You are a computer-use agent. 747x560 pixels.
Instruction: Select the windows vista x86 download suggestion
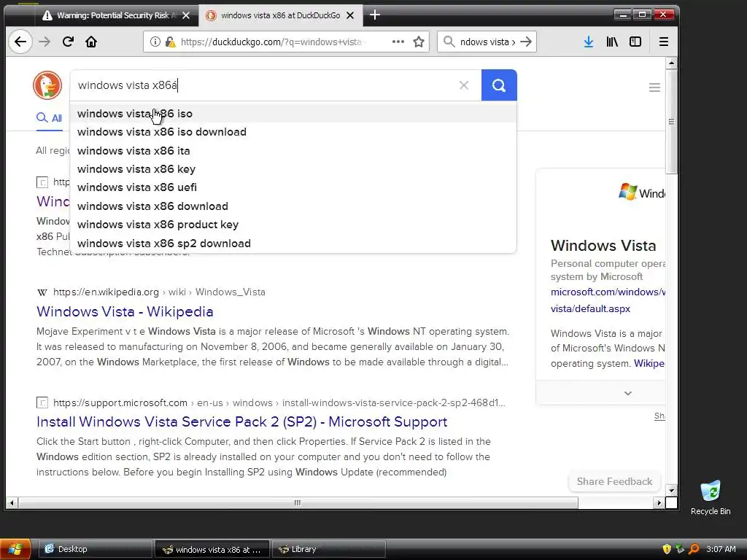293,206
